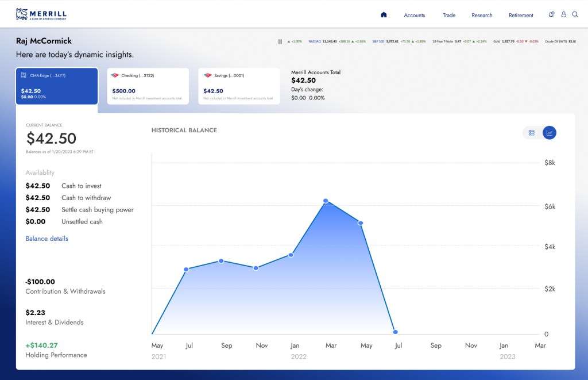Open the Research menu
The image size is (588, 380).
point(482,16)
